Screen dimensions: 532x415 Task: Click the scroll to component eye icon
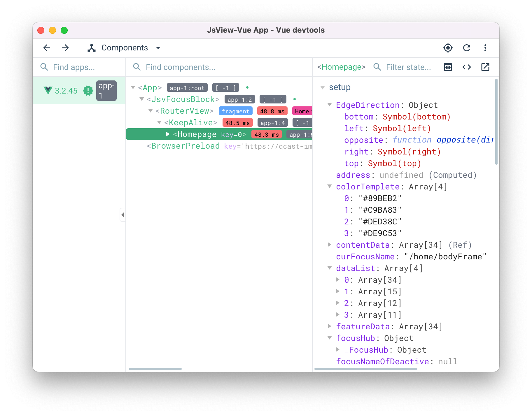(448, 67)
